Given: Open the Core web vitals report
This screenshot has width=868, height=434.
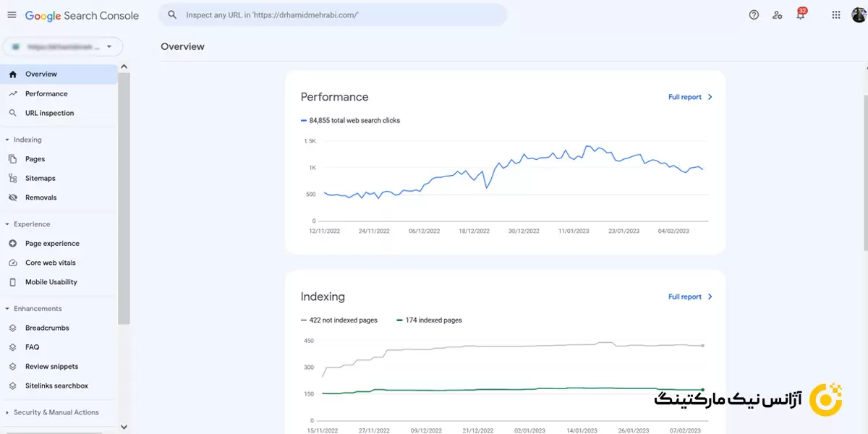Looking at the screenshot, I should 50,263.
